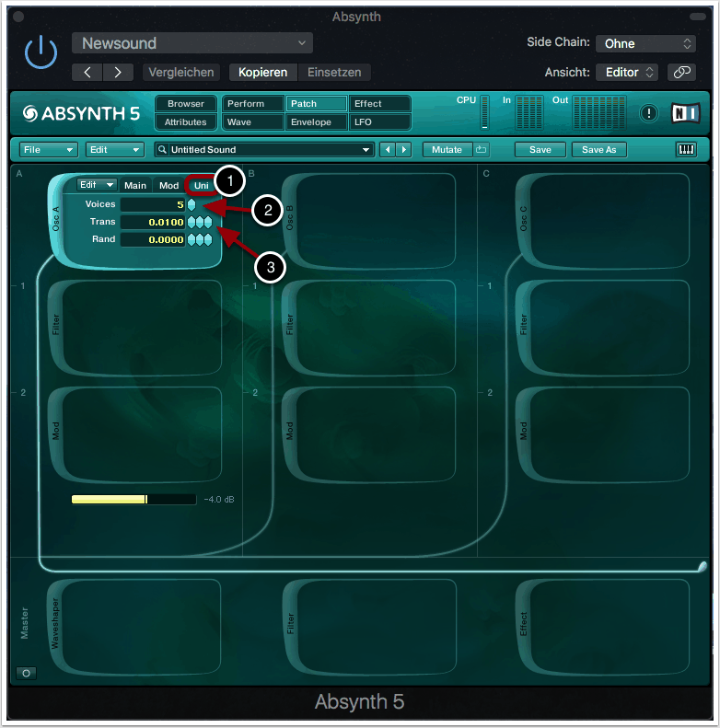
Task: Activate channel B Mod module
Action: tap(369, 434)
